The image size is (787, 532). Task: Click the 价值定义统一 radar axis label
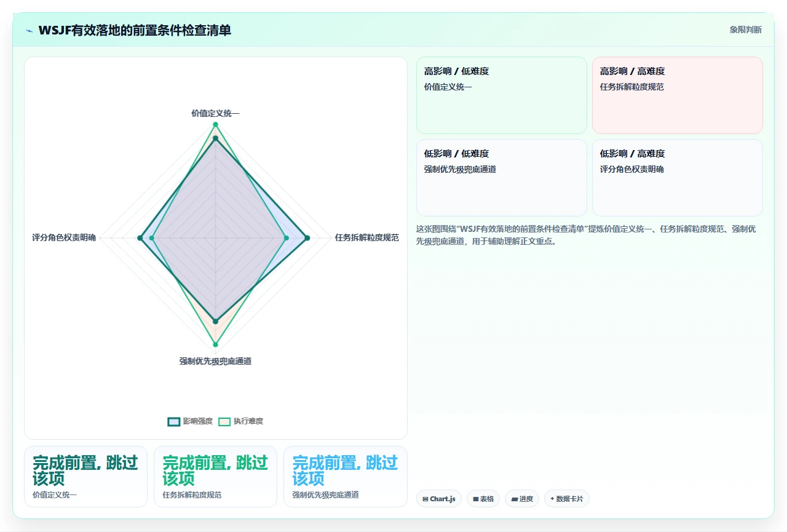pos(215,113)
